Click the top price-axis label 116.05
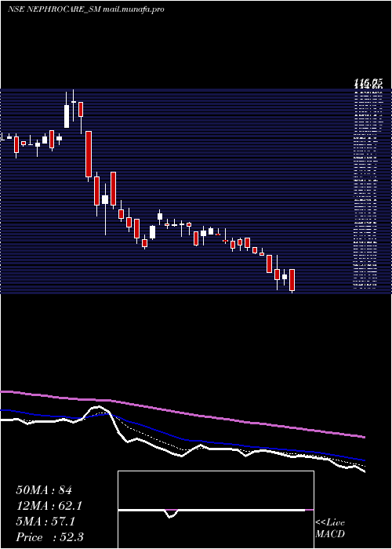392x549 pixels. (x=368, y=83)
